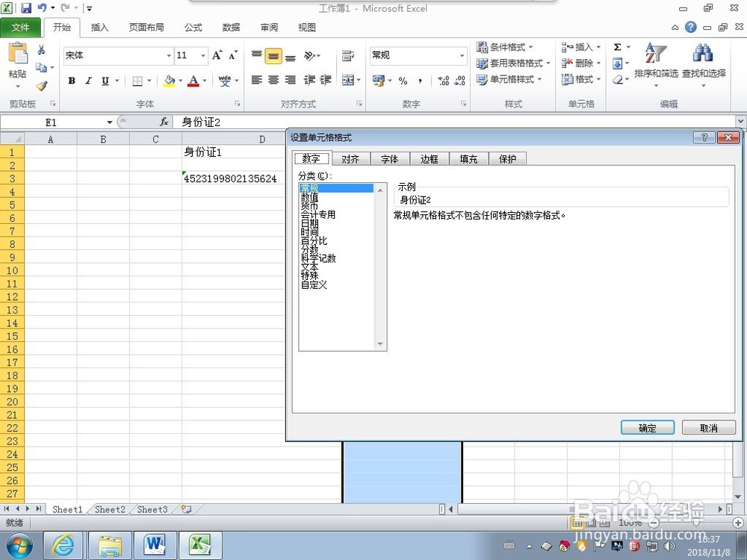
Task: Click the Increase decimal places icon
Action: [x=443, y=81]
